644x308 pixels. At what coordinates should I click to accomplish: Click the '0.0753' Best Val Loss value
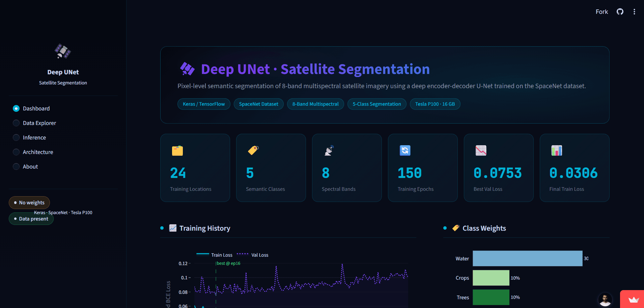coord(498,173)
